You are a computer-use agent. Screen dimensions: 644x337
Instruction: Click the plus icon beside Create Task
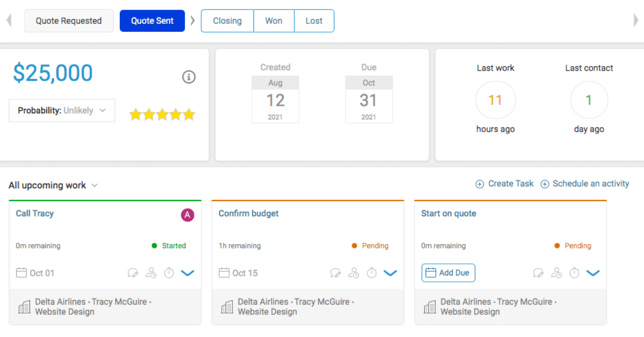(x=480, y=184)
